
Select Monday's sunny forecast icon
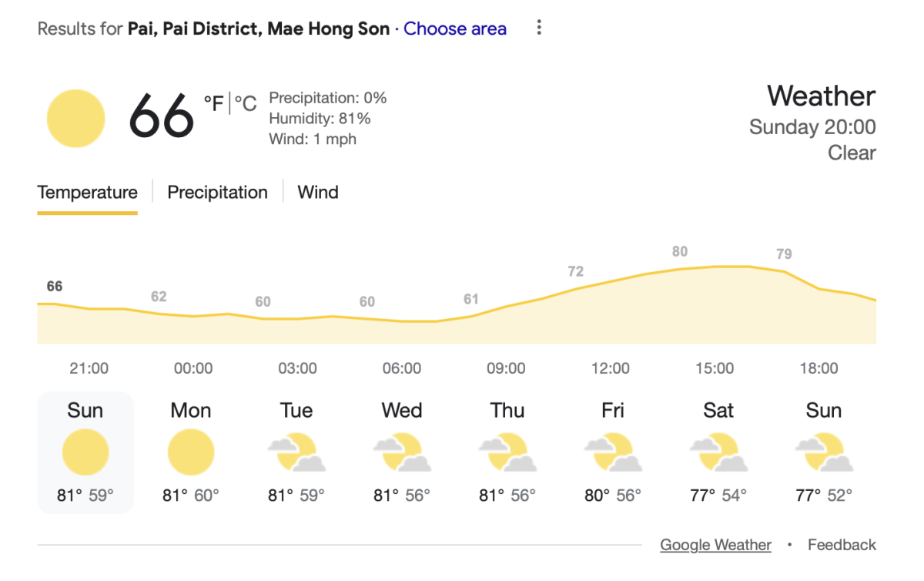click(191, 452)
